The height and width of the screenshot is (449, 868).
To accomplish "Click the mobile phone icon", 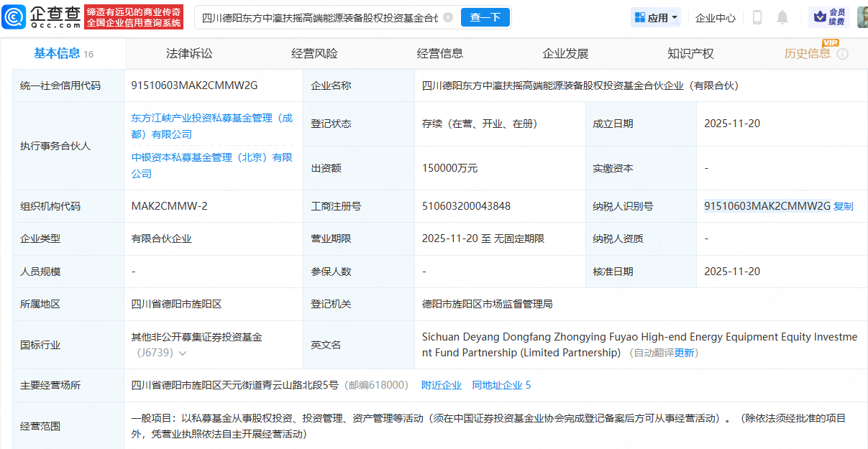I will point(757,17).
